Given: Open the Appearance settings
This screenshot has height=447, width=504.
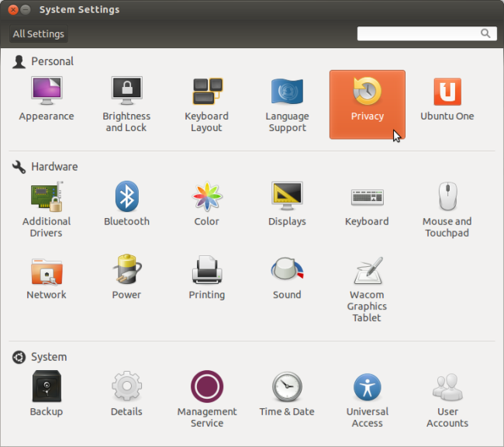Looking at the screenshot, I should pos(47,99).
